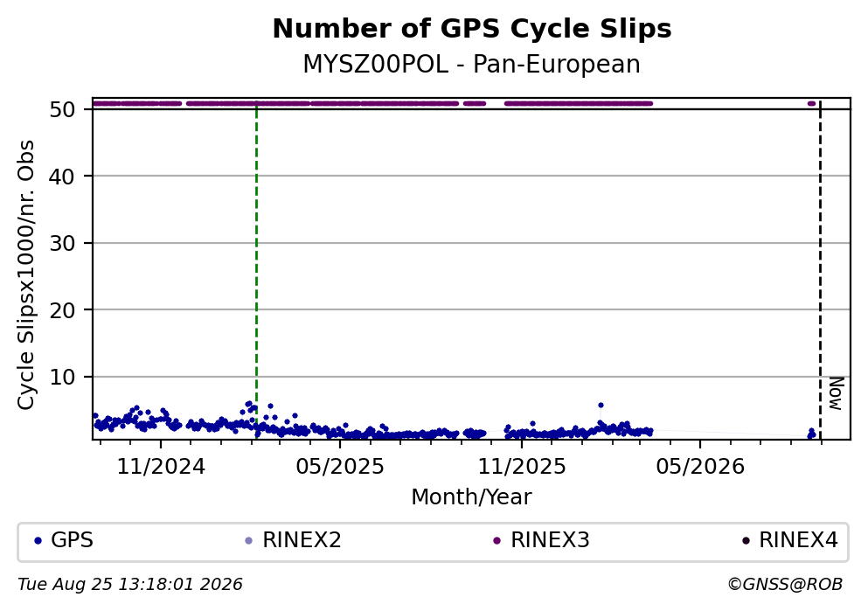Click the x-axis tick label '05/2025'
The width and height of the screenshot is (868, 611).
pos(340,467)
